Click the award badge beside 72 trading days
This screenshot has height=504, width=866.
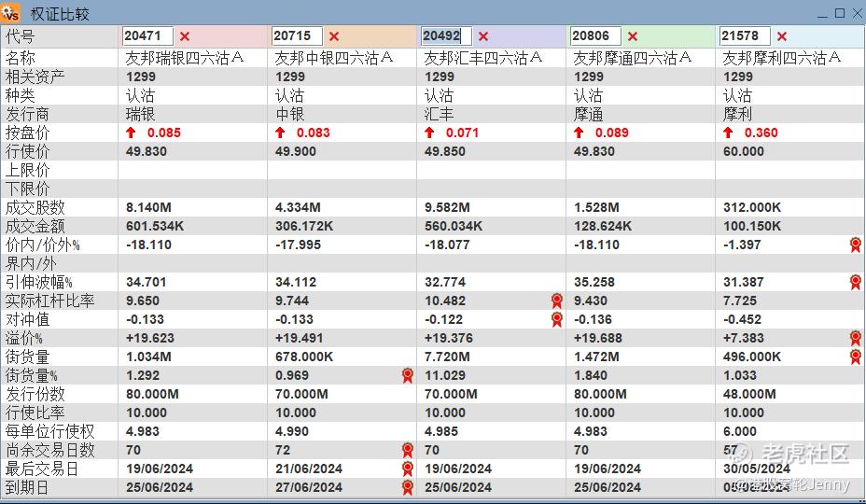[408, 451]
